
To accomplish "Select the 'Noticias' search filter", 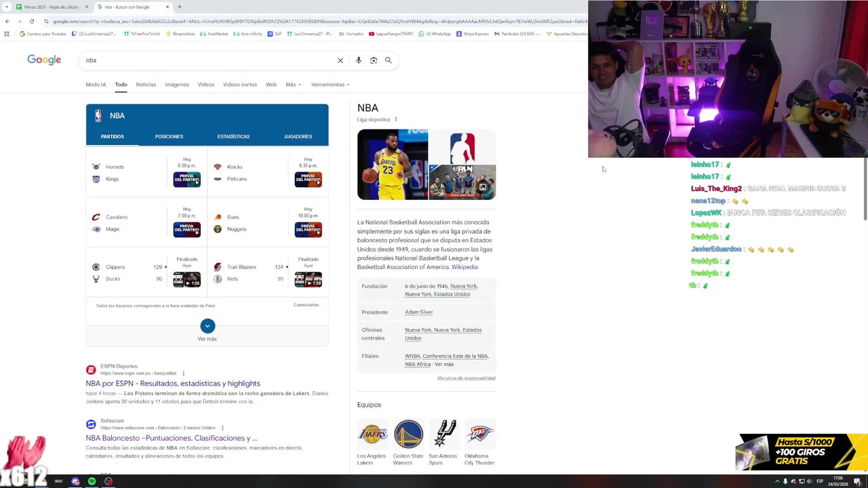I will [x=146, y=85].
